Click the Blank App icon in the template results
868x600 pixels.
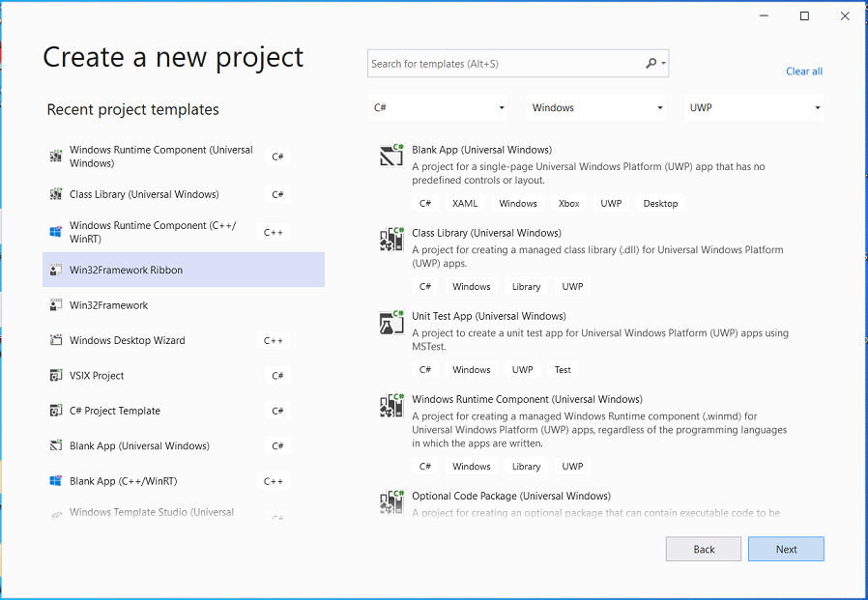tap(391, 156)
